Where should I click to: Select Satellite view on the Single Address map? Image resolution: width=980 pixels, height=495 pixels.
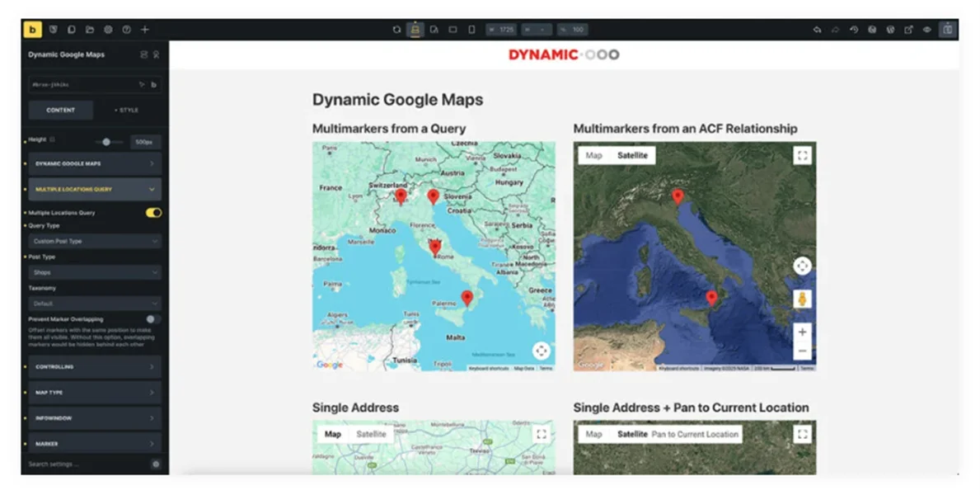371,434
